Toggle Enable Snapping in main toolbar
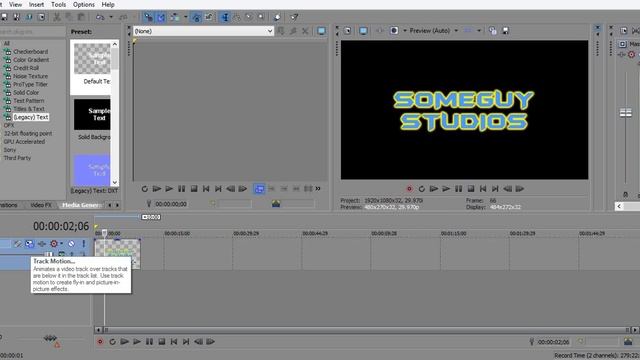The height and width of the screenshot is (360, 640). pos(148,17)
